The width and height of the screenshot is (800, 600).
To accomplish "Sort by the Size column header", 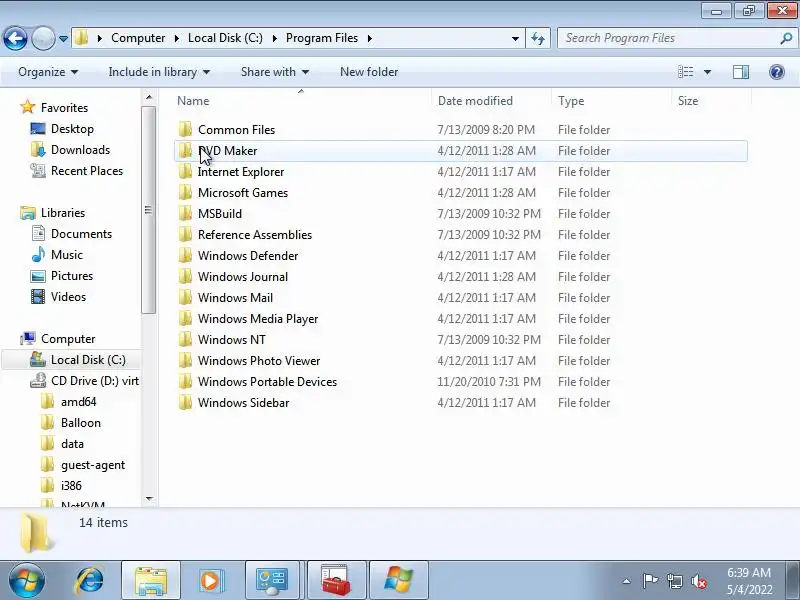I will coord(688,101).
